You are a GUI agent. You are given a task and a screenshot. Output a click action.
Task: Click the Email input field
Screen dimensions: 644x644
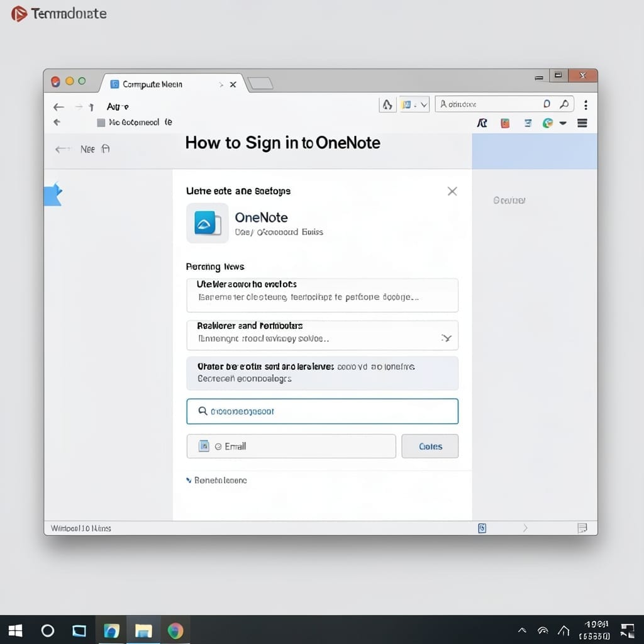tap(291, 446)
